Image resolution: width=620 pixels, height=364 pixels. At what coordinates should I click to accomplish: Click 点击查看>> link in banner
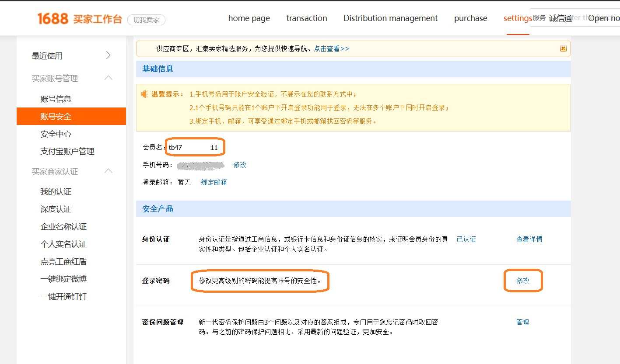coord(331,49)
